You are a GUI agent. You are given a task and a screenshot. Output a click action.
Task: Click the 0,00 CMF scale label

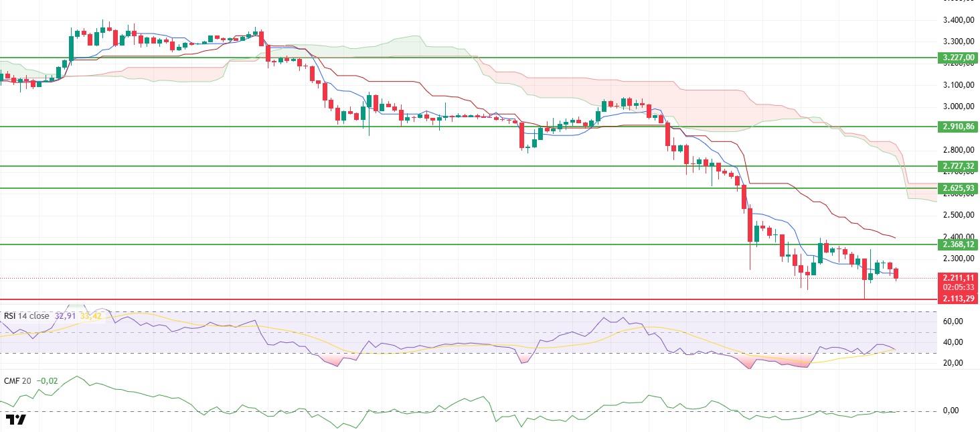pyautogui.click(x=955, y=411)
